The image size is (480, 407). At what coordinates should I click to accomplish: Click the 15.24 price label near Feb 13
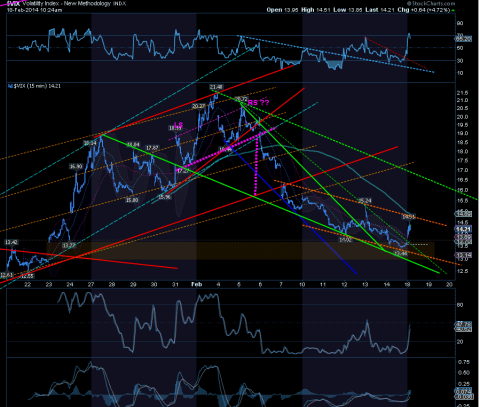click(365, 201)
